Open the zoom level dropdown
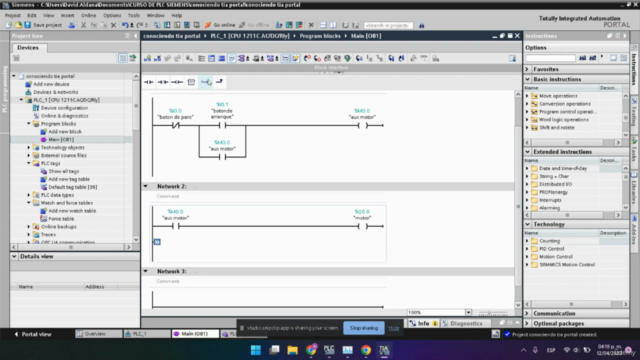 [468, 312]
